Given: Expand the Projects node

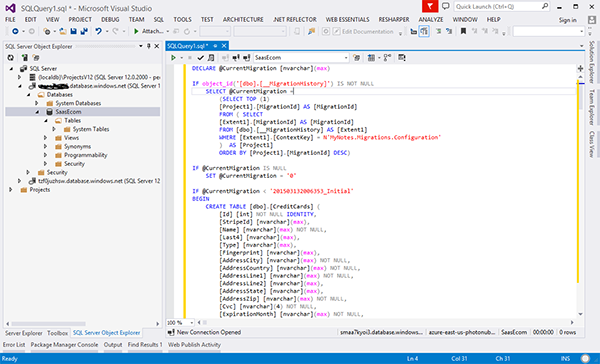Looking at the screenshot, I should tap(11, 189).
